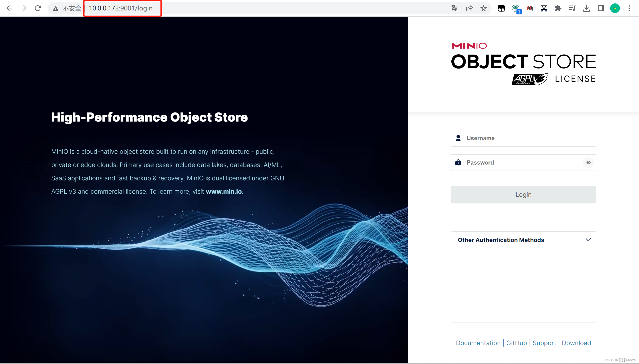Click the share page icon
This screenshot has height=364, width=639.
pos(469,8)
